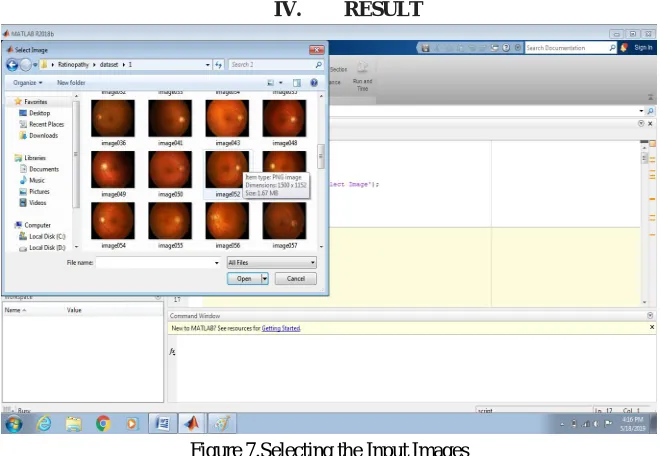The height and width of the screenshot is (456, 660).
Task: Click Sign In in MATLAB title bar
Action: [643, 48]
